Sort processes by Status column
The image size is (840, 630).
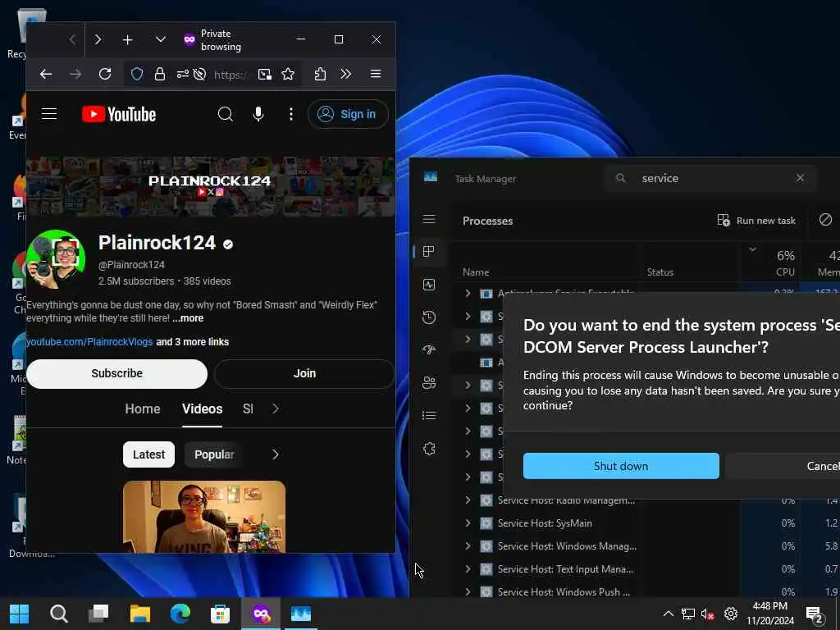660,272
